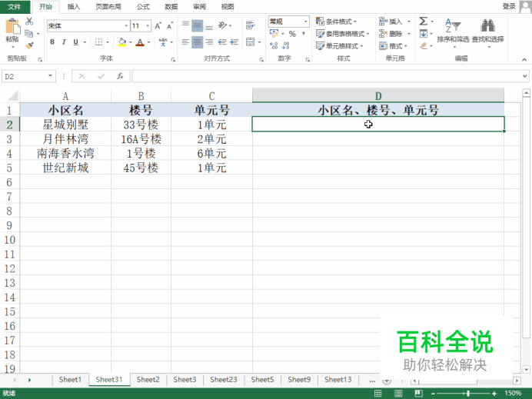Click the insert function fx icon
532x399 pixels.
[x=120, y=76]
